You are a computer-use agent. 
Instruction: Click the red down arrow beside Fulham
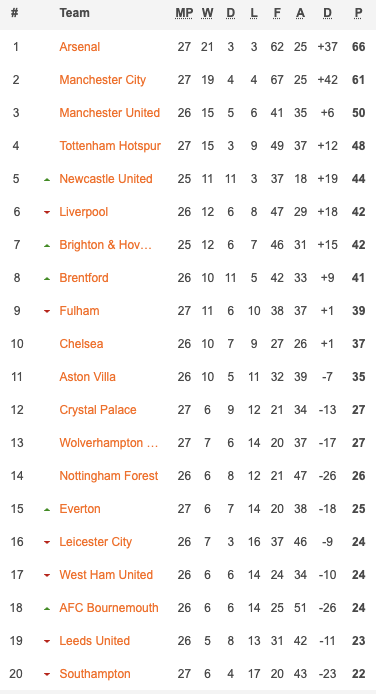(47, 312)
